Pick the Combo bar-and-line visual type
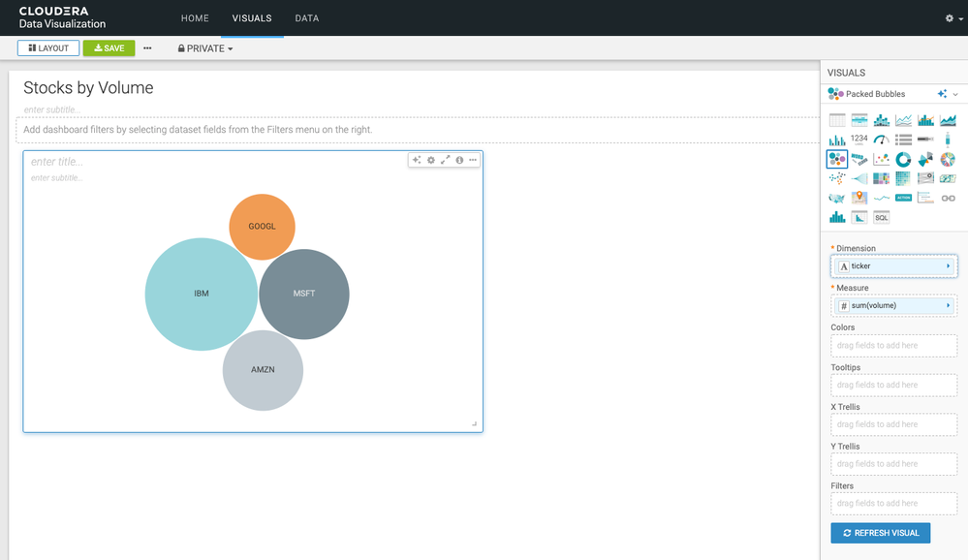This screenshot has height=560, width=968. pos(926,120)
